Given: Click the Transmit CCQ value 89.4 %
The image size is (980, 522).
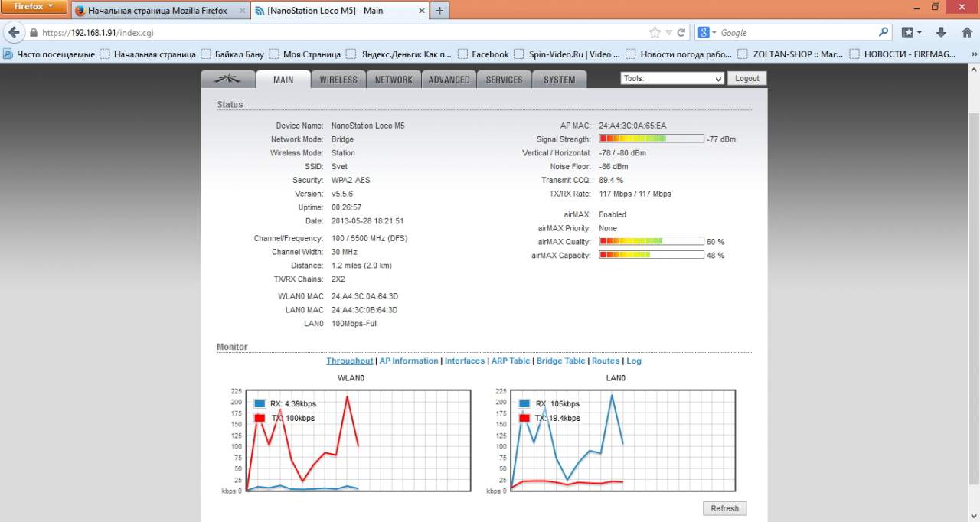Looking at the screenshot, I should pos(611,180).
